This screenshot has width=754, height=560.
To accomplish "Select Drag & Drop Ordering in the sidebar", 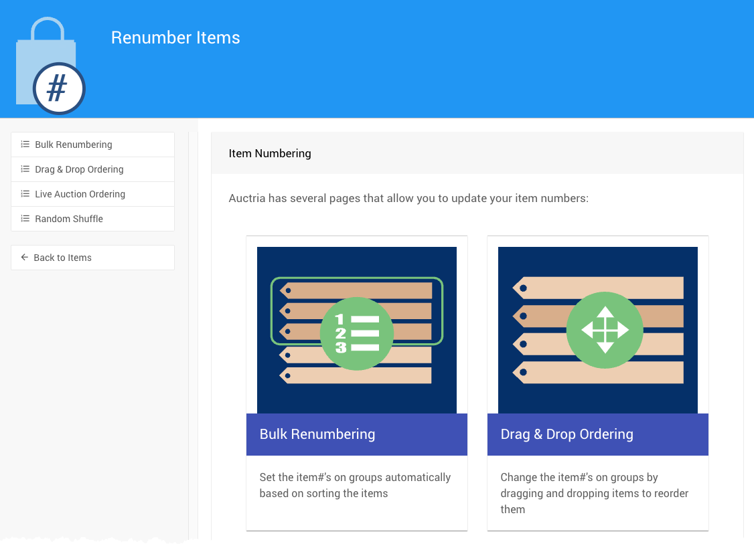I will [x=79, y=169].
